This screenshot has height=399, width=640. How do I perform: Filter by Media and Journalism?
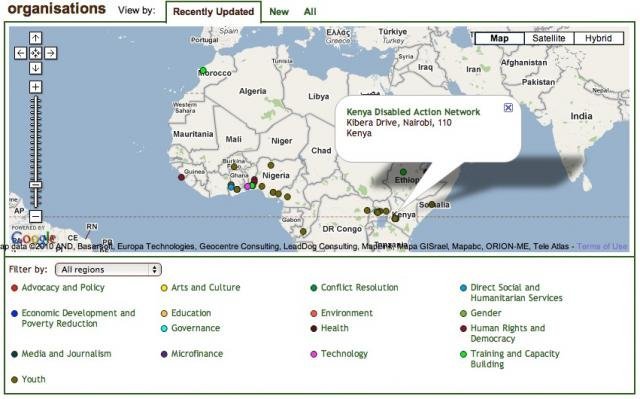66,354
